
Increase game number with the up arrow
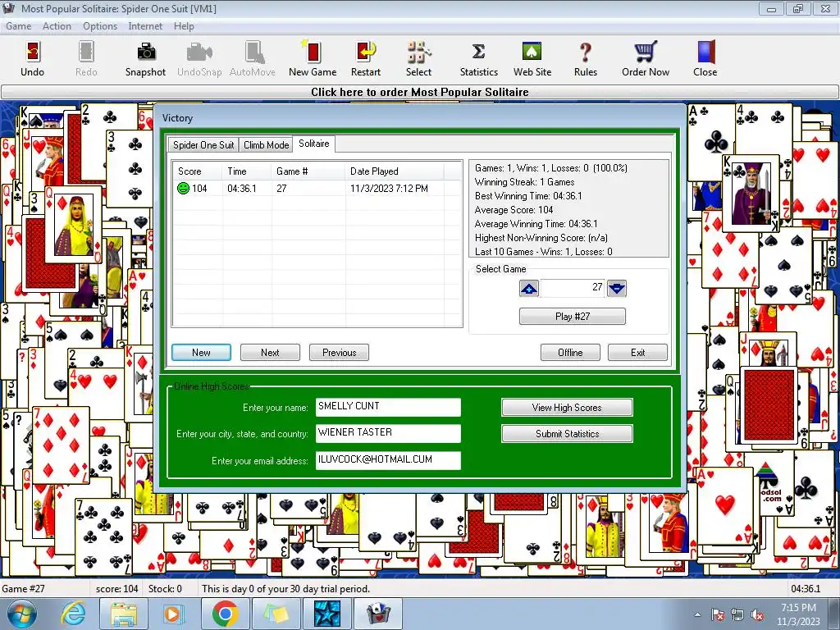pos(529,288)
